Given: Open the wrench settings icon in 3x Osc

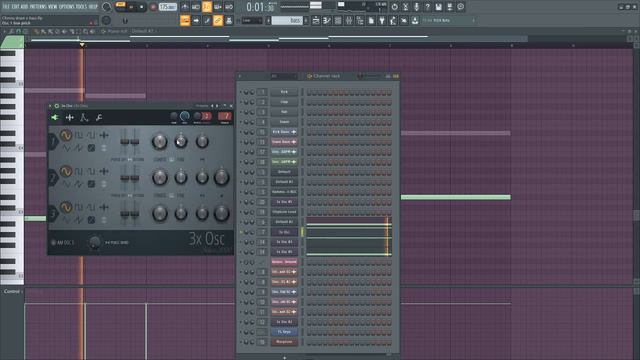Looking at the screenshot, I should (x=98, y=118).
